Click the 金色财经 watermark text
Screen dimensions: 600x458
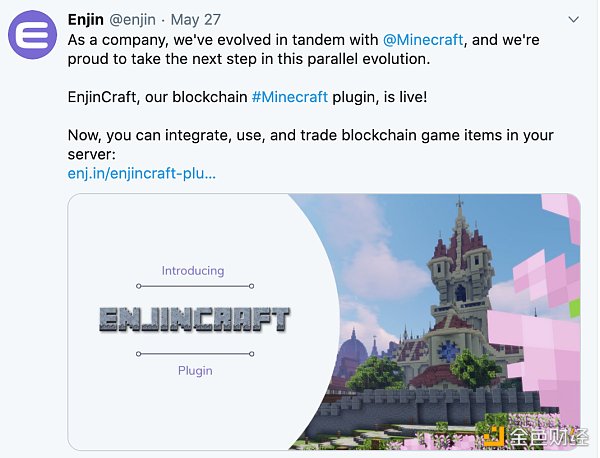point(551,436)
